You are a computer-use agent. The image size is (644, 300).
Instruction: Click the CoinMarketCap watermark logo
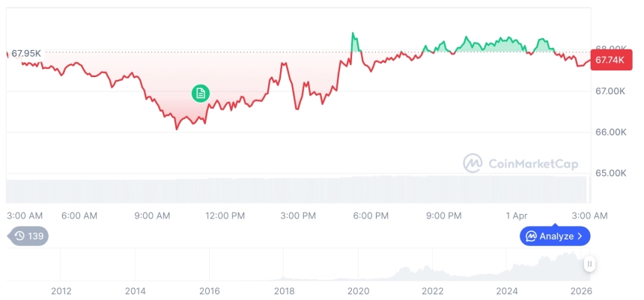(472, 163)
